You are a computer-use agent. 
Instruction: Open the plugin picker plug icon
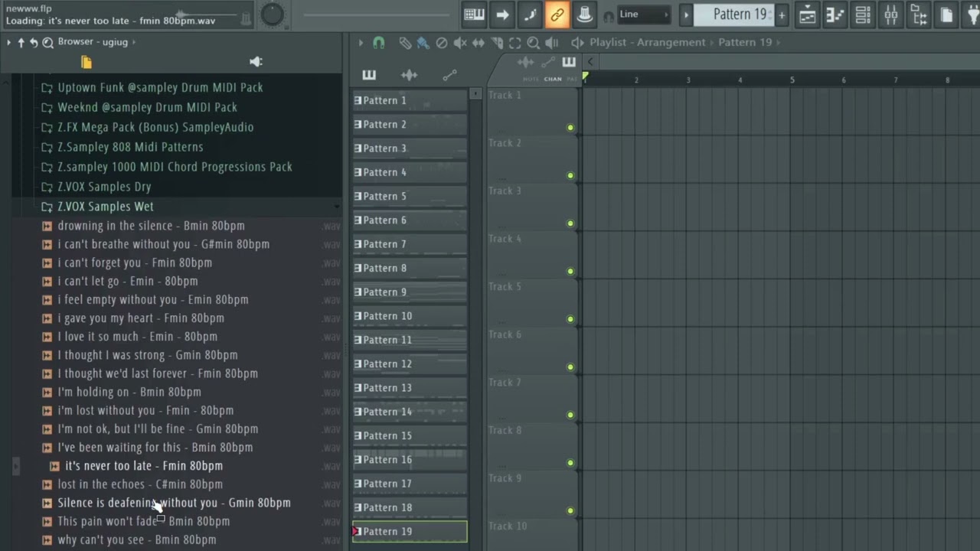(972, 15)
